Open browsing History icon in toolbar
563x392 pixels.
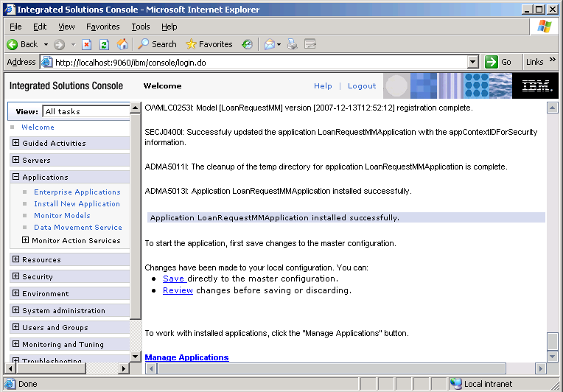click(x=247, y=44)
